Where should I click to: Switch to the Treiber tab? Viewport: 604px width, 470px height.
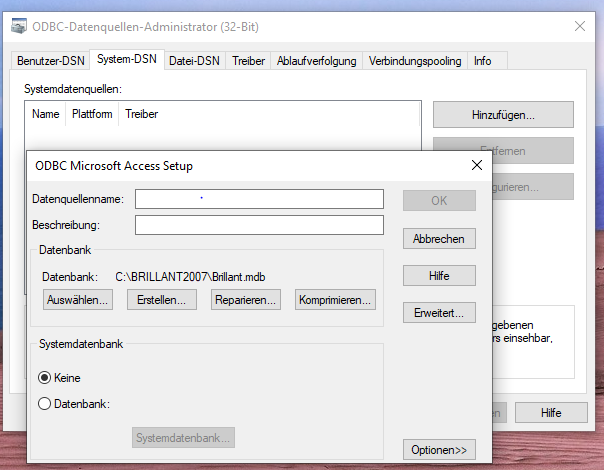(248, 61)
